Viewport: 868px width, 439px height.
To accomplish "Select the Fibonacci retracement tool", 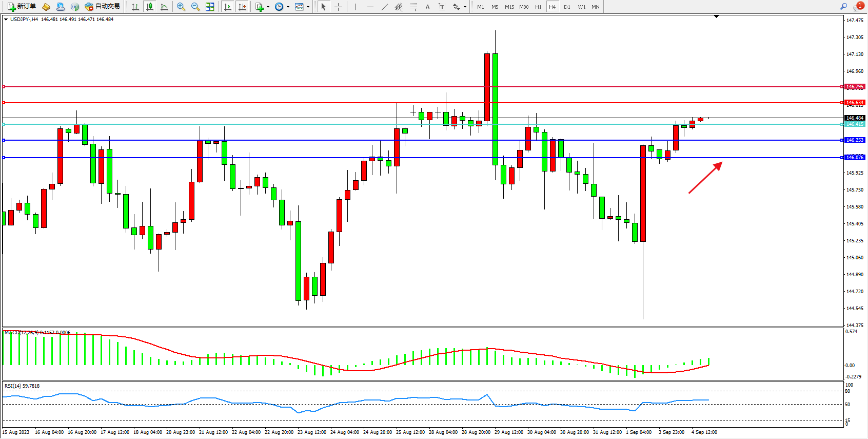I will (x=413, y=7).
